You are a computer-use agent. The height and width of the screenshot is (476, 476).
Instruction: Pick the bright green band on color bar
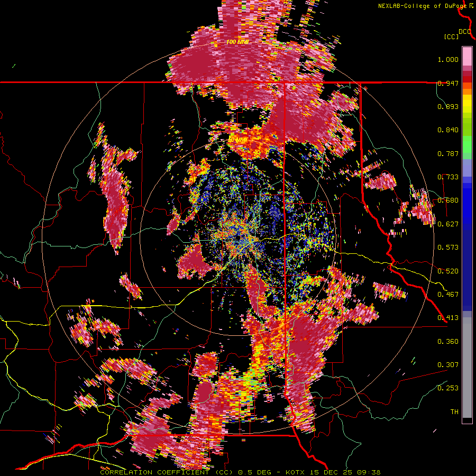[x=467, y=144]
